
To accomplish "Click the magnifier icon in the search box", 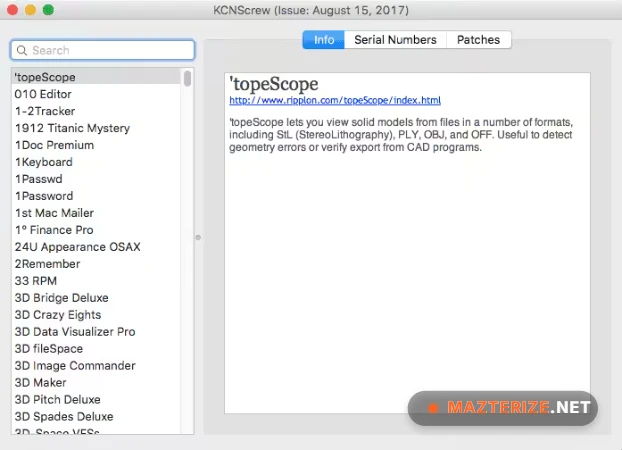I will click(x=22, y=50).
